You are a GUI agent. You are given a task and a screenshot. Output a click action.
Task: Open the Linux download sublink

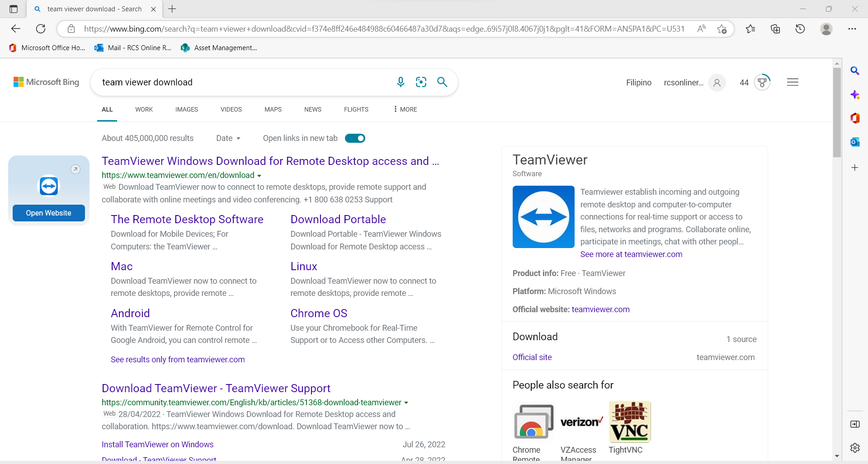click(x=304, y=266)
